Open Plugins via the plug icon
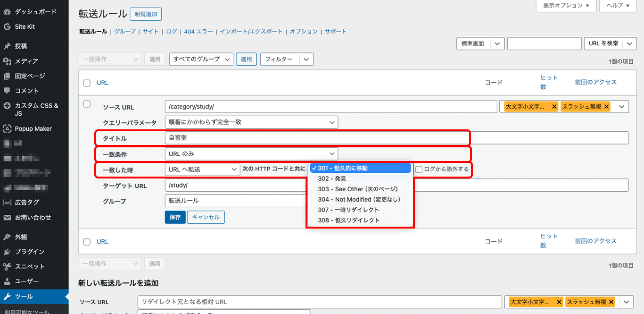The image size is (644, 314). click(7, 252)
